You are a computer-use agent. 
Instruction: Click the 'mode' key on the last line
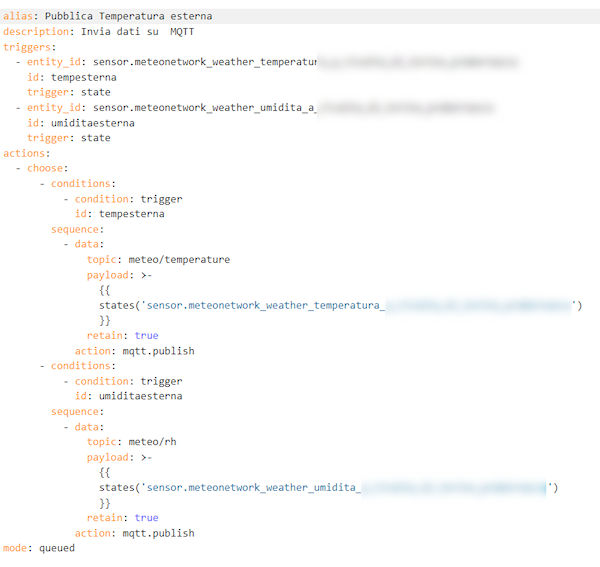tap(15, 548)
